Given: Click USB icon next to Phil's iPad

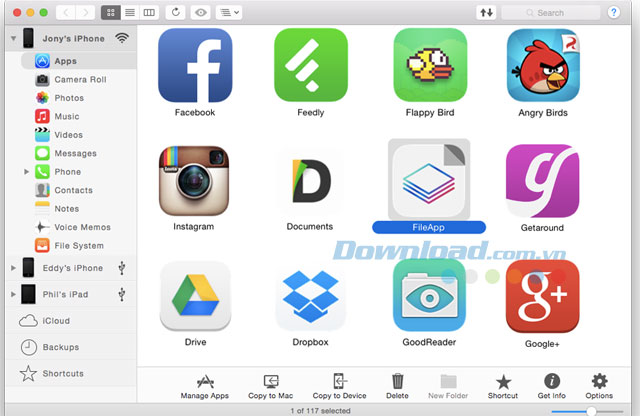Looking at the screenshot, I should (122, 294).
